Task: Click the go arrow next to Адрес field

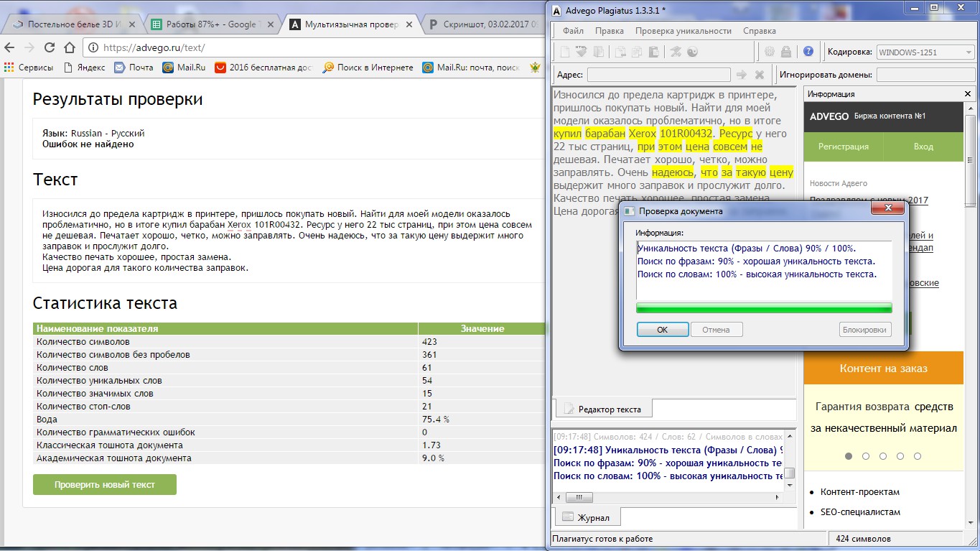Action: coord(742,75)
